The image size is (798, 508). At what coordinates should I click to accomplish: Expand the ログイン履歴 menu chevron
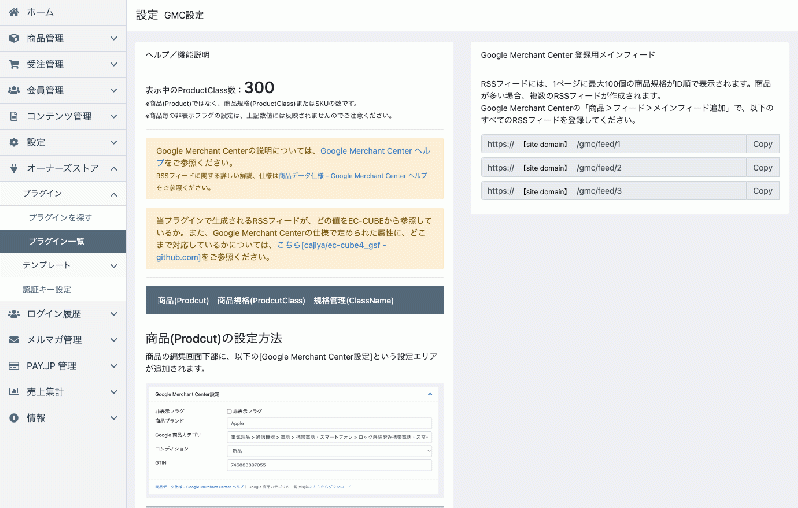[114, 314]
